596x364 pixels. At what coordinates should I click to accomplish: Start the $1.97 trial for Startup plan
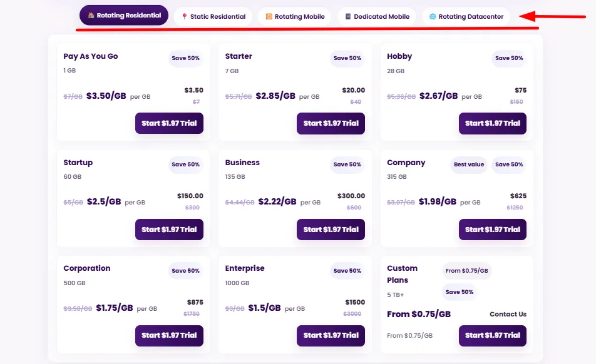169,230
